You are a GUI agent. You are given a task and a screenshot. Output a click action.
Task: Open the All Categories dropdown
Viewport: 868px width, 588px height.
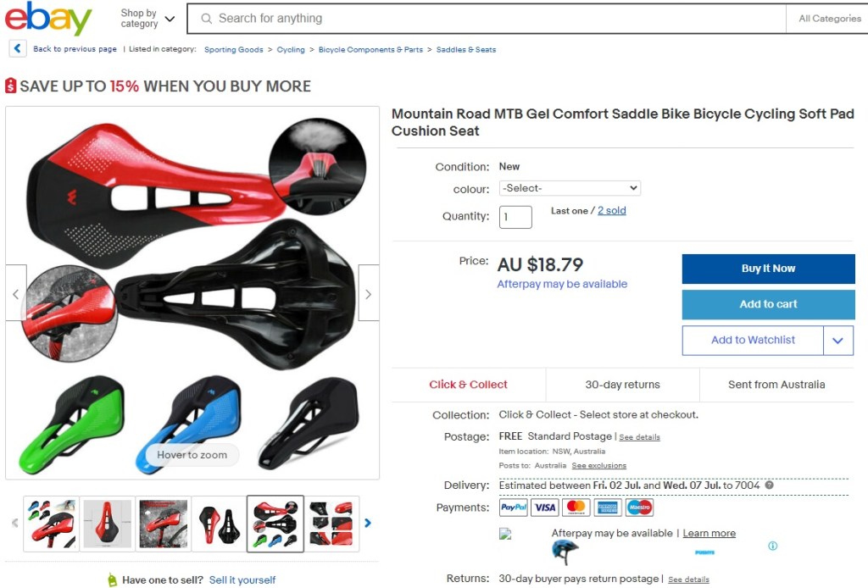point(829,19)
